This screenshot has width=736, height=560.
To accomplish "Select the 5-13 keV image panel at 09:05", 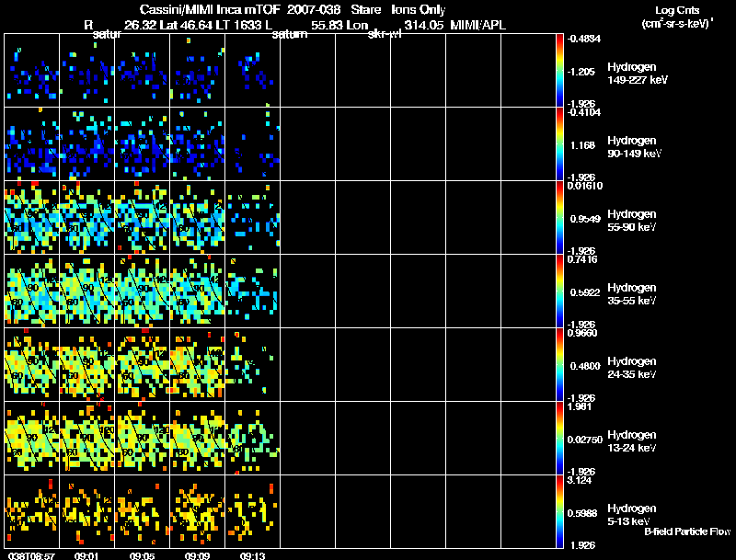I will (143, 512).
